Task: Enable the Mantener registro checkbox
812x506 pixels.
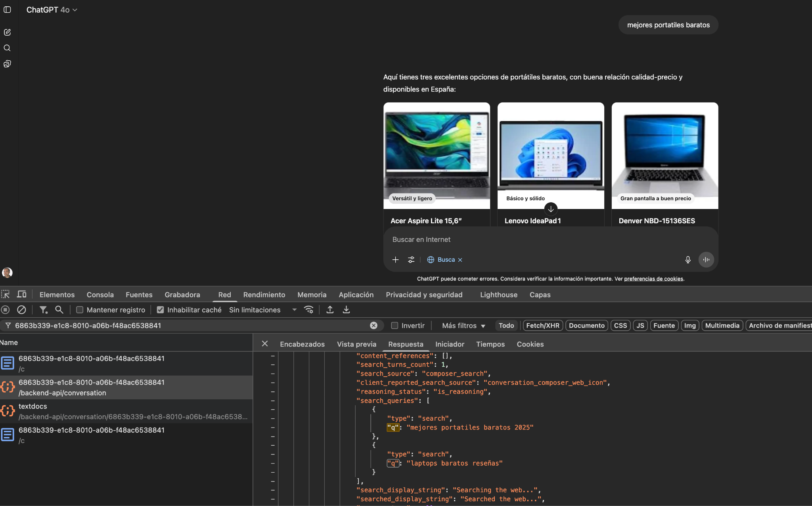Action: [80, 310]
